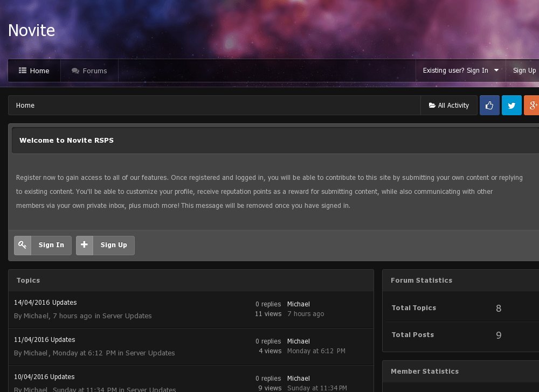539x392 pixels.
Task: Click the plus icon beside Sign Up
Action: (x=85, y=245)
